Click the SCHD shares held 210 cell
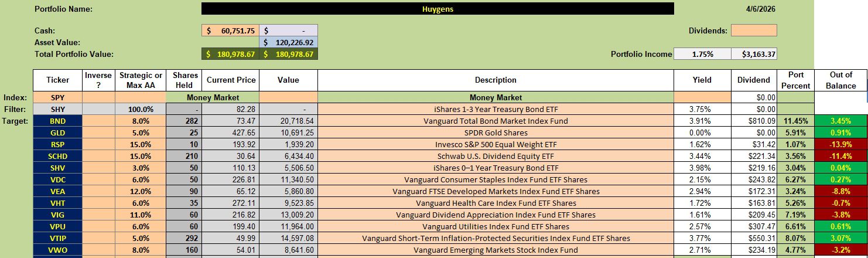 pos(183,156)
